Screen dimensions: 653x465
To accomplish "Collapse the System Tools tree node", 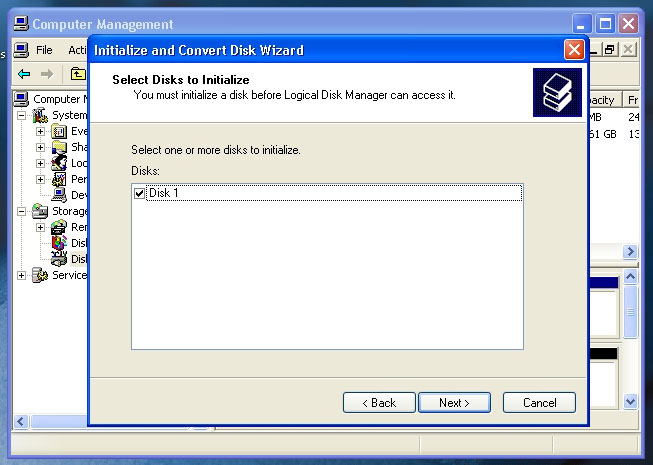I will [x=22, y=115].
